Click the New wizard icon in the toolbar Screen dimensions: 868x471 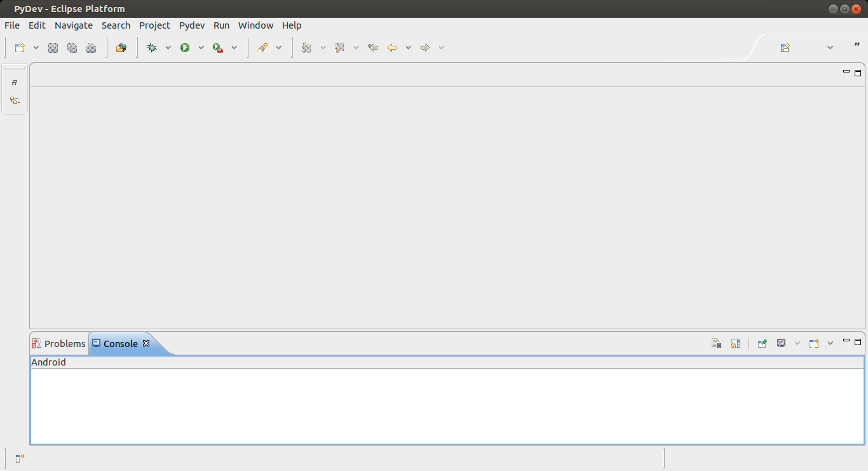pos(20,48)
